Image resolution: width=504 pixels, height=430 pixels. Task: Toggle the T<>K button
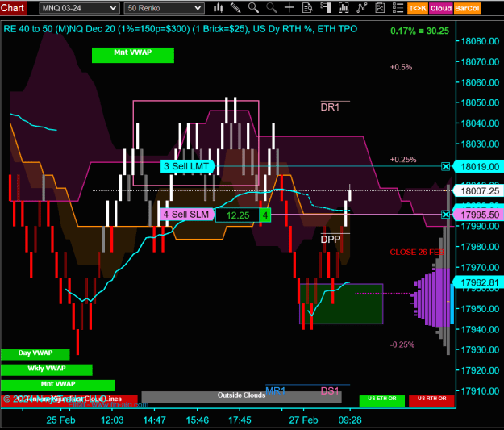(x=418, y=8)
